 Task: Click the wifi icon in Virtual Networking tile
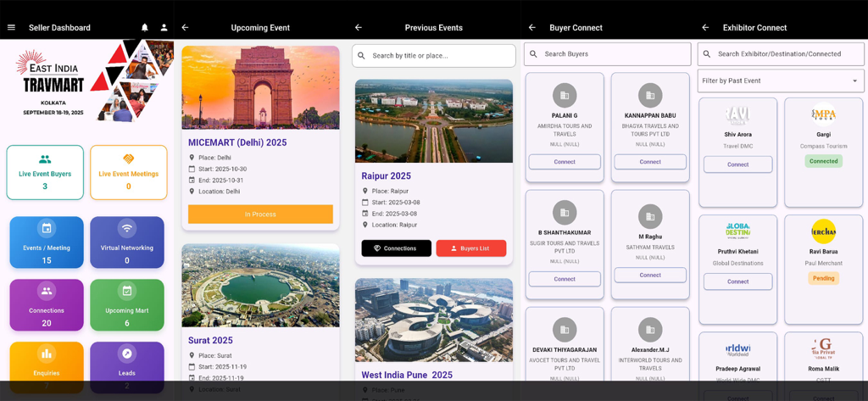click(127, 228)
